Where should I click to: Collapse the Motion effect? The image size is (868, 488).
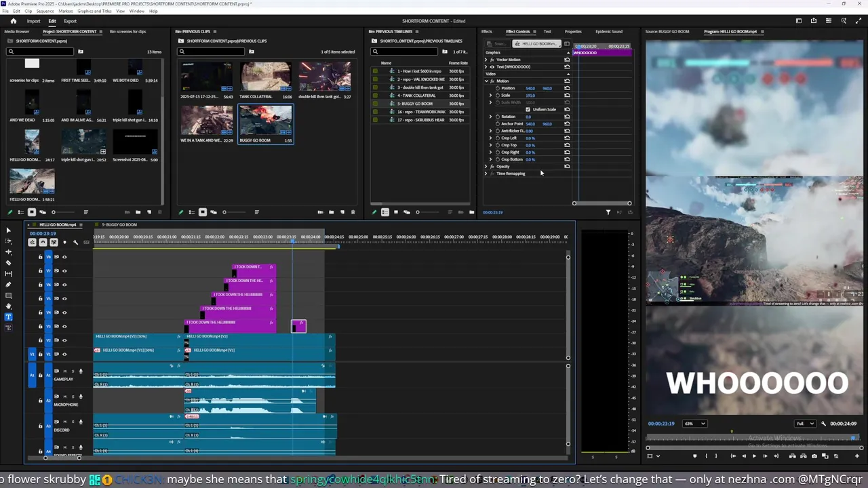coord(486,81)
